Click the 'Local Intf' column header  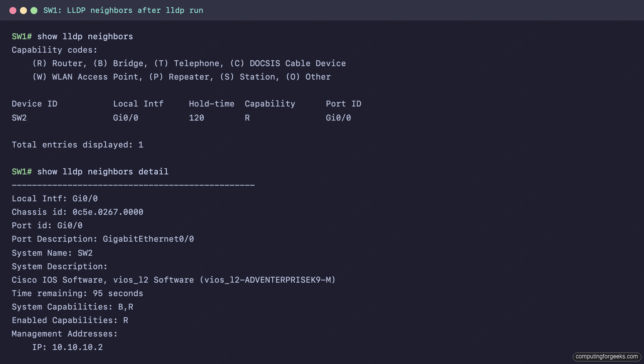[x=138, y=104]
